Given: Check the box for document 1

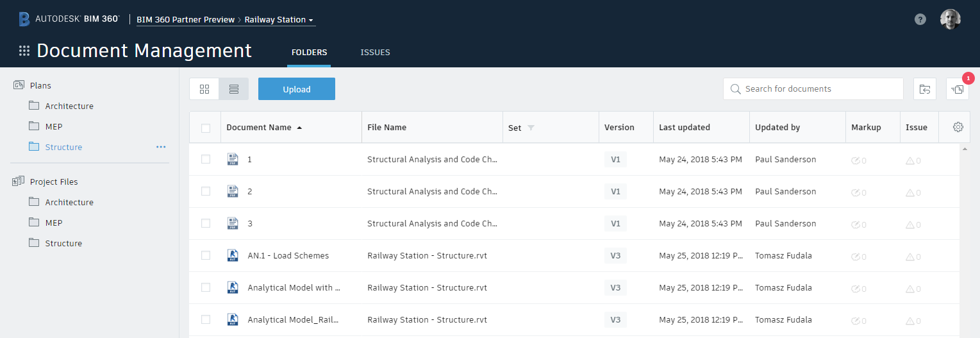Looking at the screenshot, I should coord(206,159).
